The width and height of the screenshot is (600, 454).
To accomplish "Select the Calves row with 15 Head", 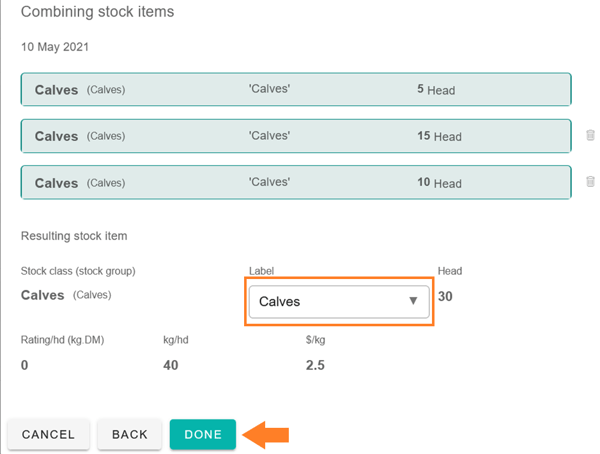I will click(295, 136).
